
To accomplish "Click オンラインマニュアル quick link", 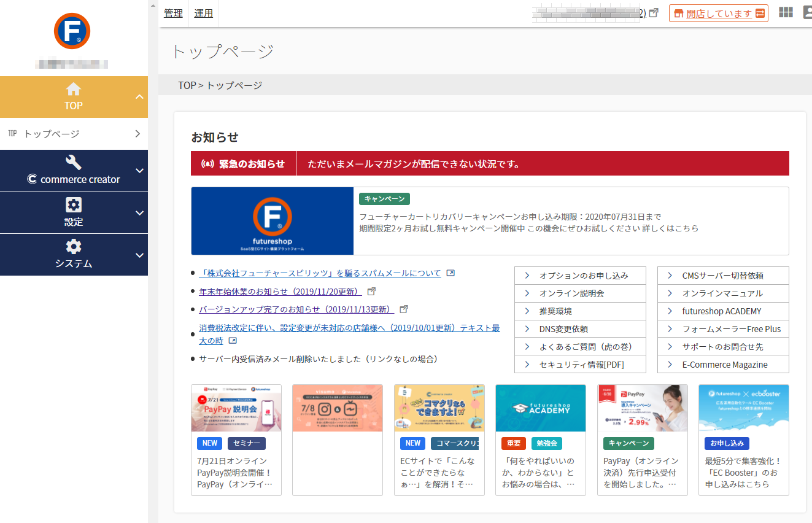I will point(723,293).
